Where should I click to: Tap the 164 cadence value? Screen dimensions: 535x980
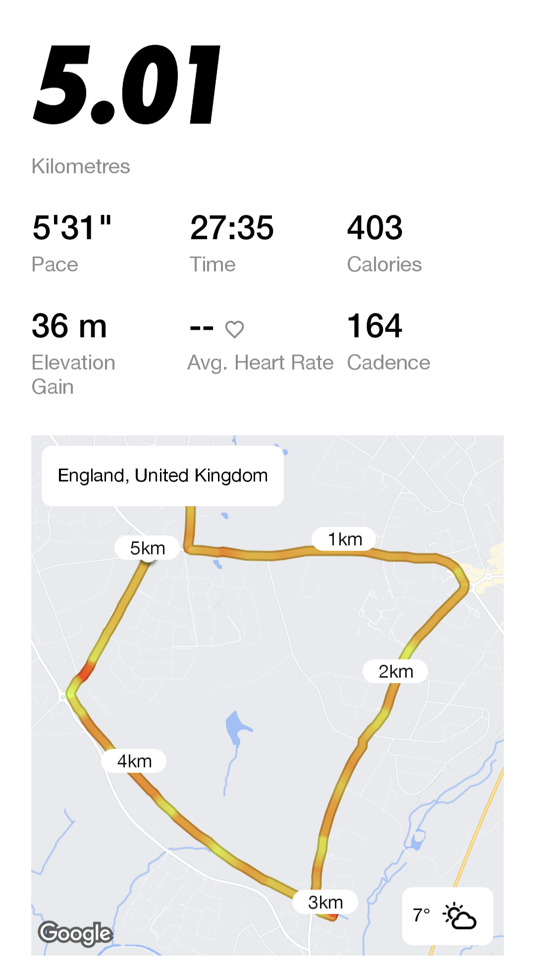pyautogui.click(x=374, y=326)
